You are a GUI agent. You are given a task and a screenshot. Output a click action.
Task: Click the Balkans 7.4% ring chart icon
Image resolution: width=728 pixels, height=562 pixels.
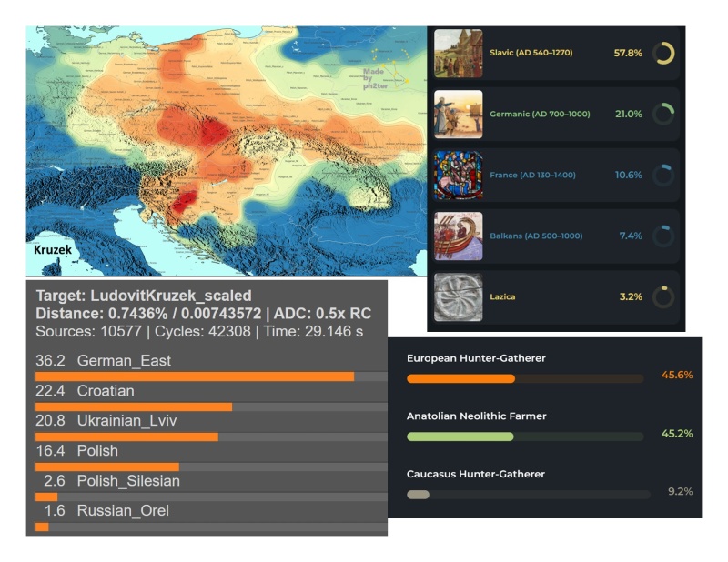663,236
